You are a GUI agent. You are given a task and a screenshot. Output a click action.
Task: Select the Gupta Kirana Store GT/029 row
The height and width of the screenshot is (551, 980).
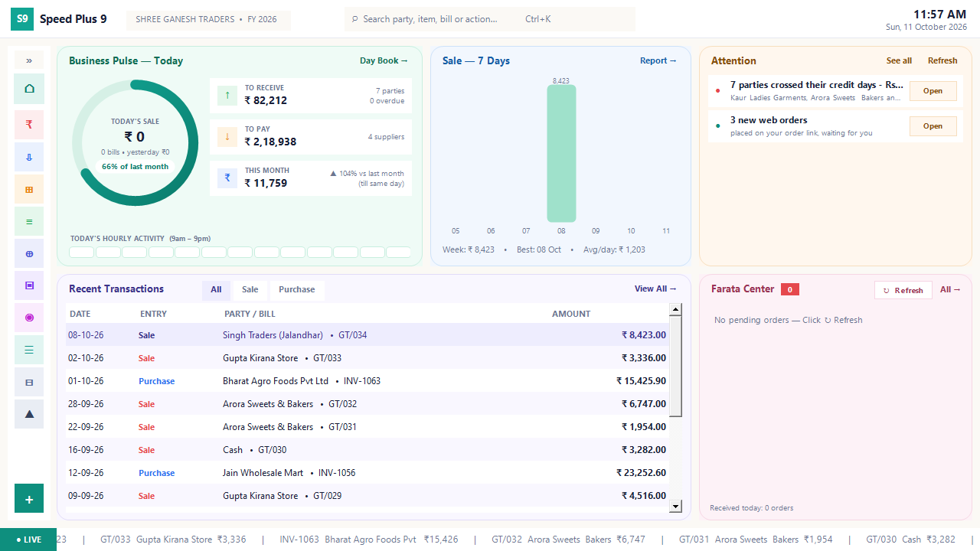[367, 496]
